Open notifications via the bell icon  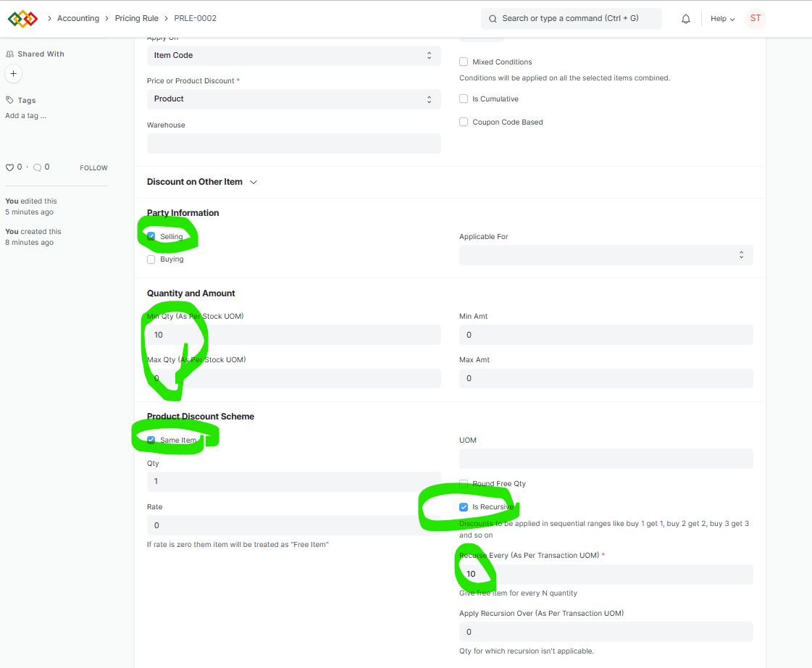(x=685, y=18)
